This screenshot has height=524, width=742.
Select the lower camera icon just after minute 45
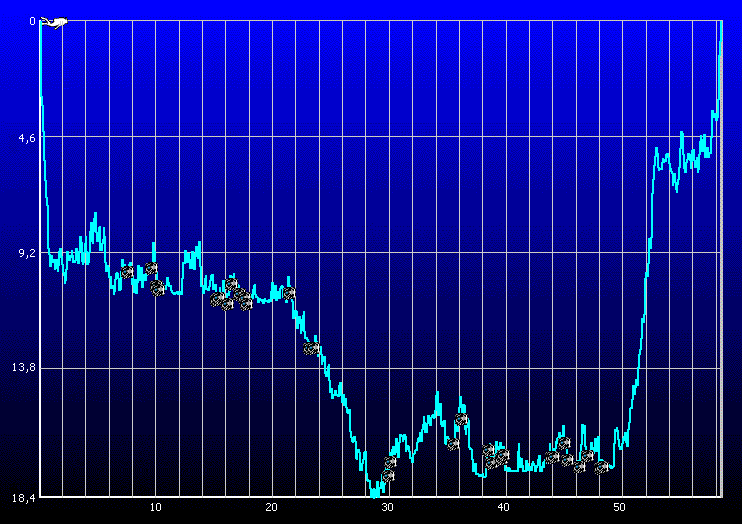click(567, 460)
